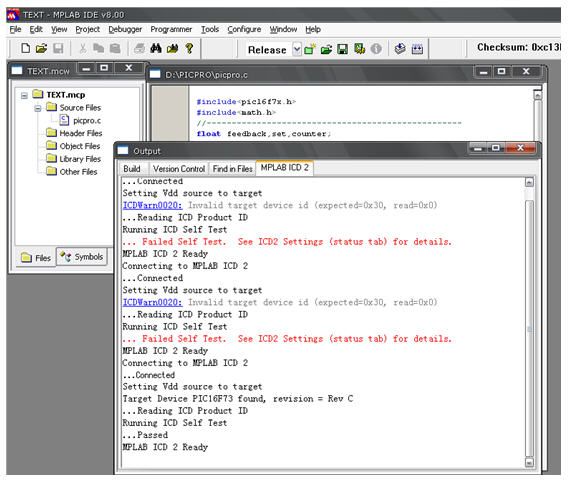Screen dimensions: 572x480
Task: Click the Print toolbar icon
Action: [x=139, y=48]
